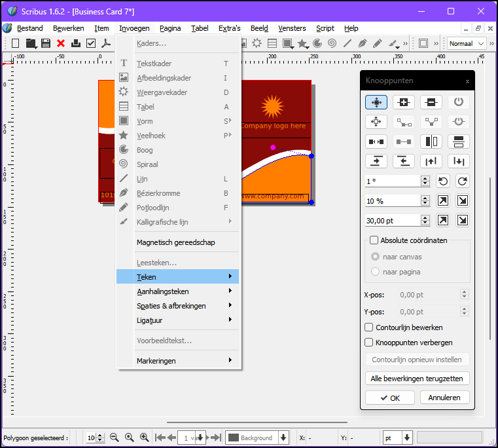This screenshot has height=448, width=498.
Task: Click the zoom out magnifier icon
Action: point(115,438)
